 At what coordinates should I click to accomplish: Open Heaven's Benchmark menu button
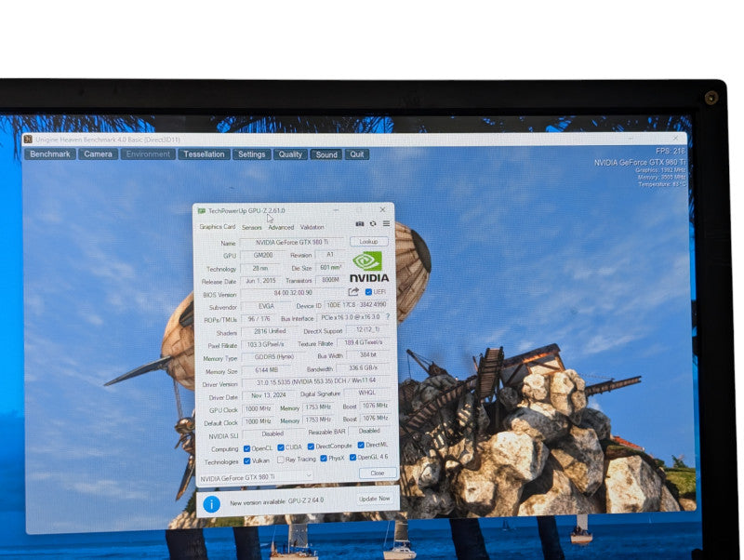50,154
